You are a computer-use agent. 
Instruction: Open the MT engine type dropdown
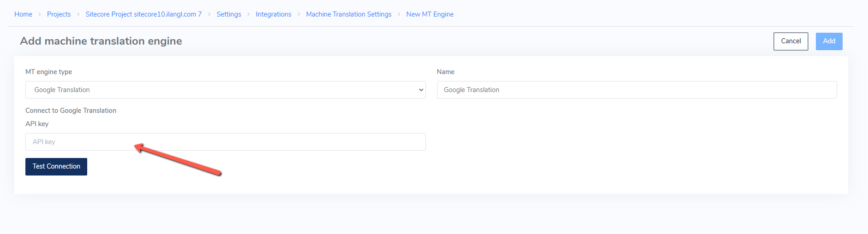coord(225,90)
